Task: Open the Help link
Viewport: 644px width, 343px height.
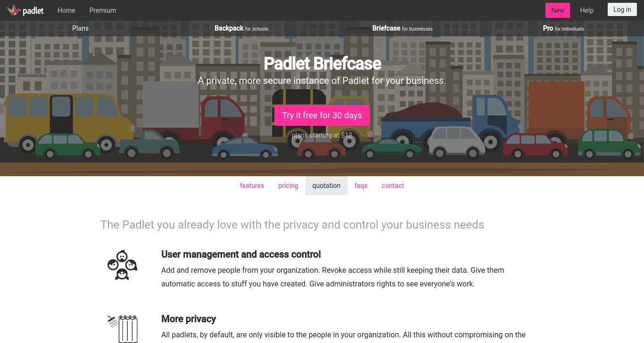Action: coord(586,10)
